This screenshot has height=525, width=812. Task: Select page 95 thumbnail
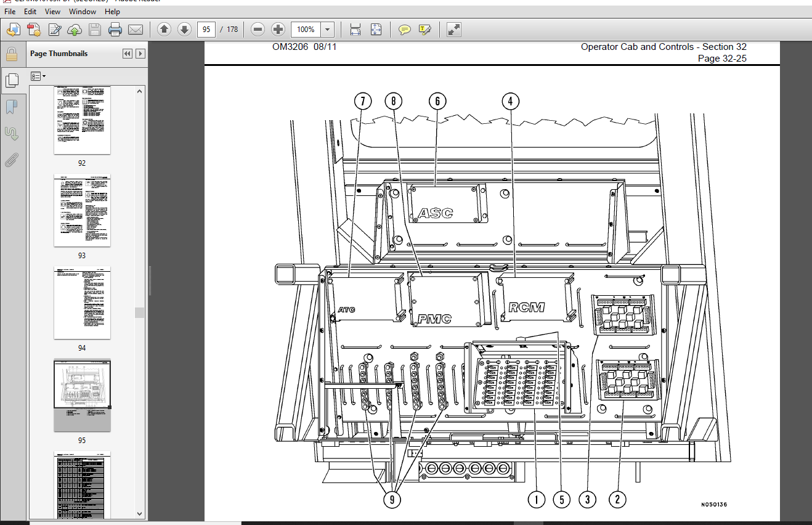tap(82, 396)
